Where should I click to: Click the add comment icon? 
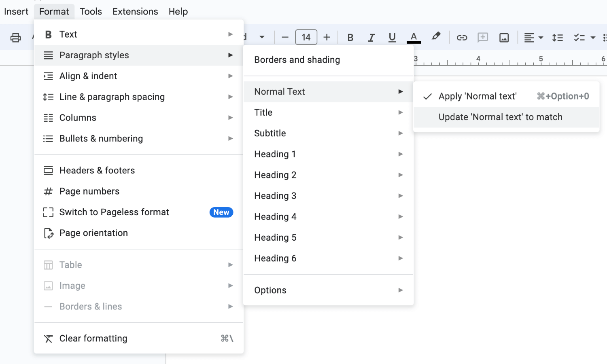click(483, 38)
